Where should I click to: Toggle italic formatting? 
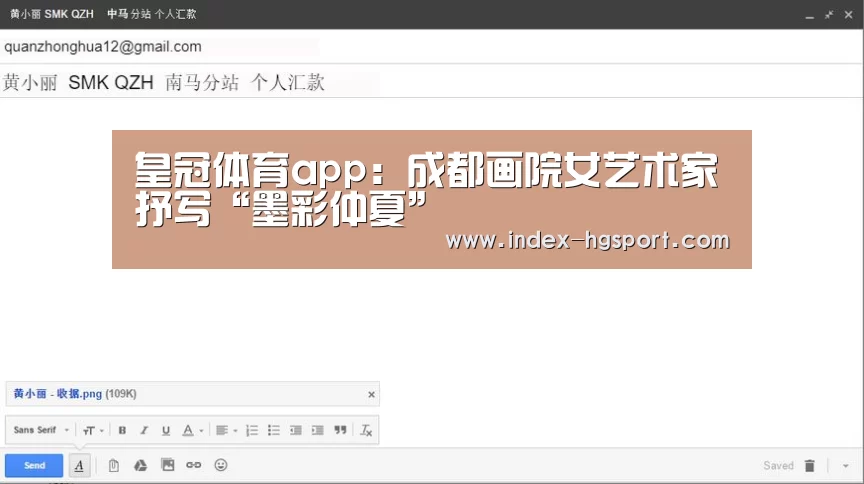pos(144,431)
